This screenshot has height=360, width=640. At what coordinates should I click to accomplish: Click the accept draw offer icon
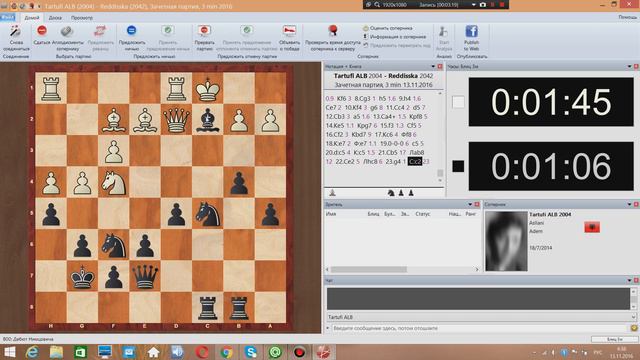[x=167, y=30]
